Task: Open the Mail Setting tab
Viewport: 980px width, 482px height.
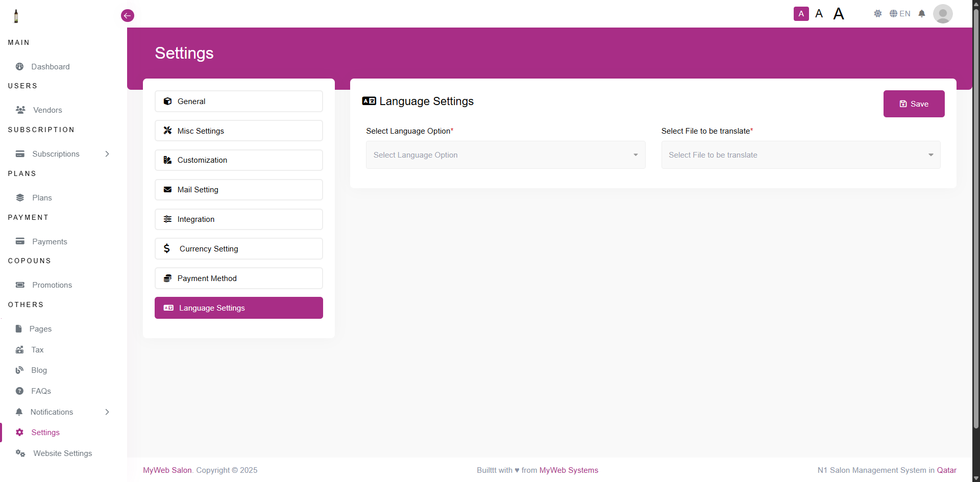Action: [238, 190]
